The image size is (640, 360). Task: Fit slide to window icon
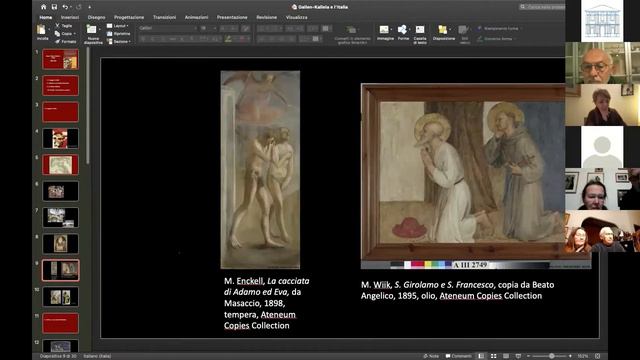(x=598, y=356)
